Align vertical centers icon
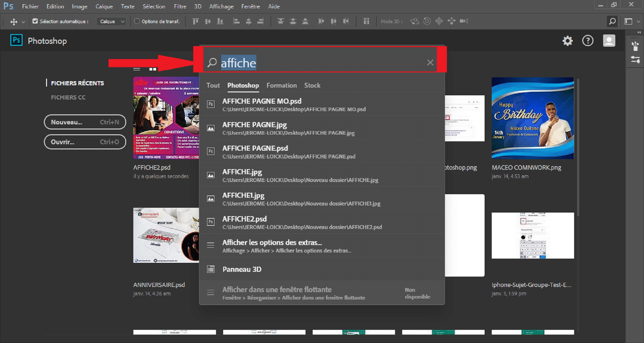This screenshot has width=644, height=343. tap(208, 21)
